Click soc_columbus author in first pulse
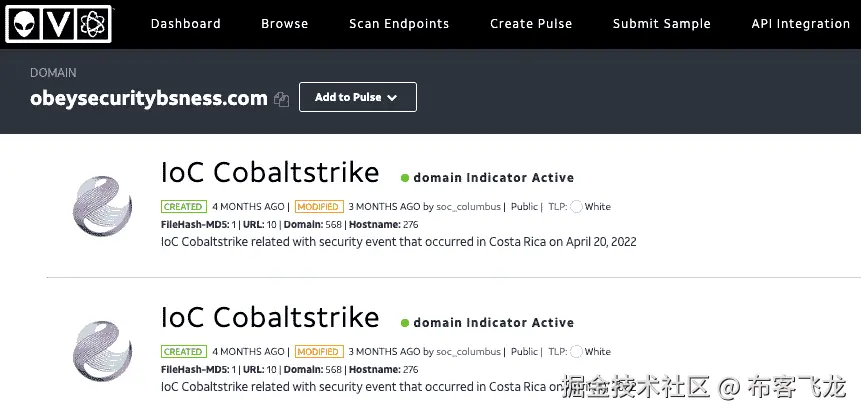 tap(468, 207)
